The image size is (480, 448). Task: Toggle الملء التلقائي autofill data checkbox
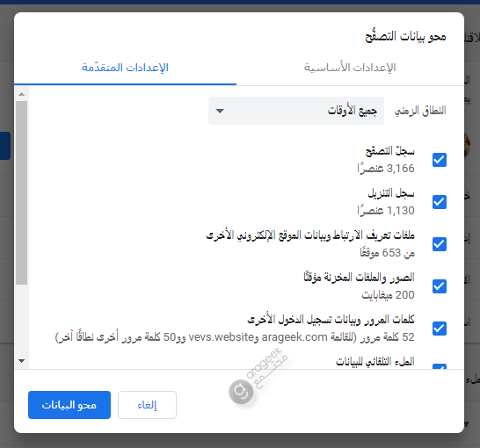(440, 366)
